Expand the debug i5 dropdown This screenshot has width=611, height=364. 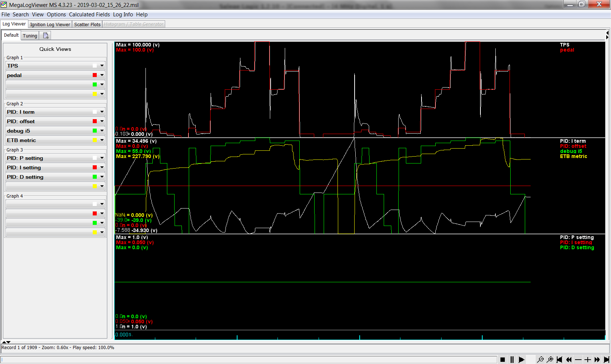(102, 131)
